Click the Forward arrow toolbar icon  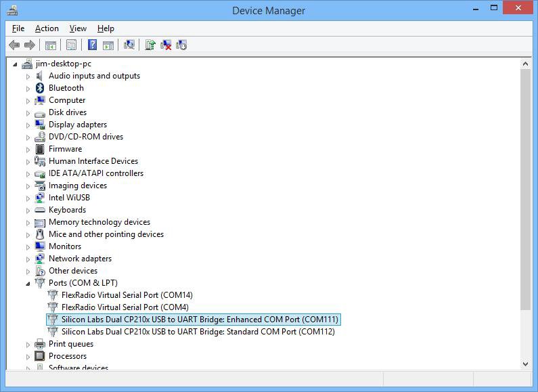point(30,45)
